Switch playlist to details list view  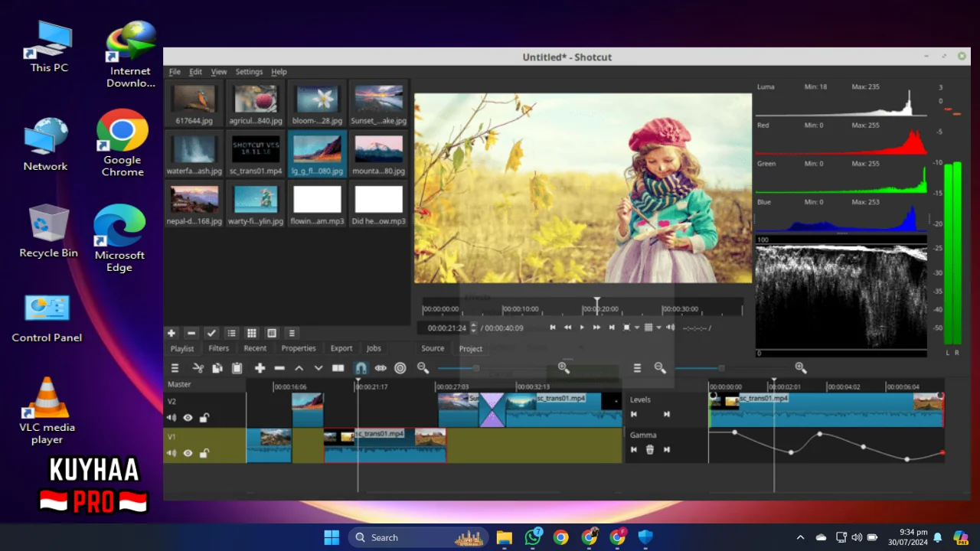pyautogui.click(x=231, y=333)
